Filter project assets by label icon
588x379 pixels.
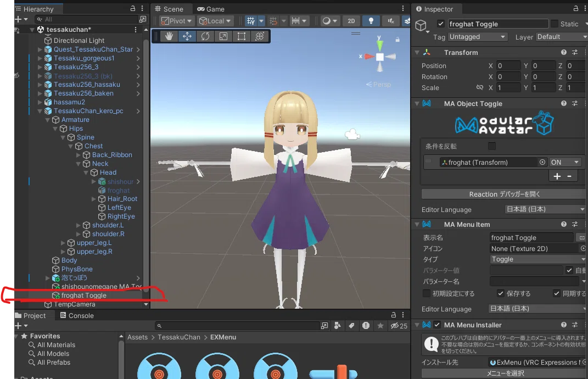[351, 326]
